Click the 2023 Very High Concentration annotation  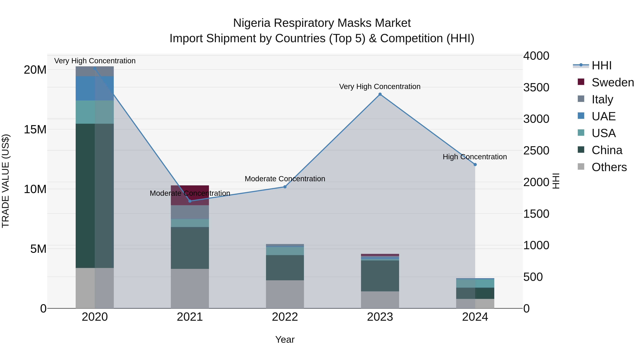coord(380,87)
